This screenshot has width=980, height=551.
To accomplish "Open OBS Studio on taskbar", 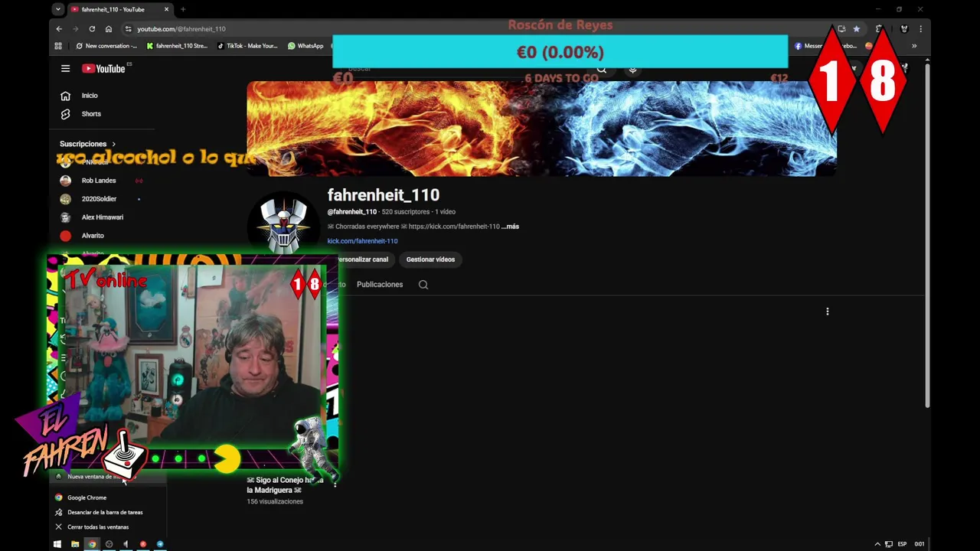I will 109,544.
